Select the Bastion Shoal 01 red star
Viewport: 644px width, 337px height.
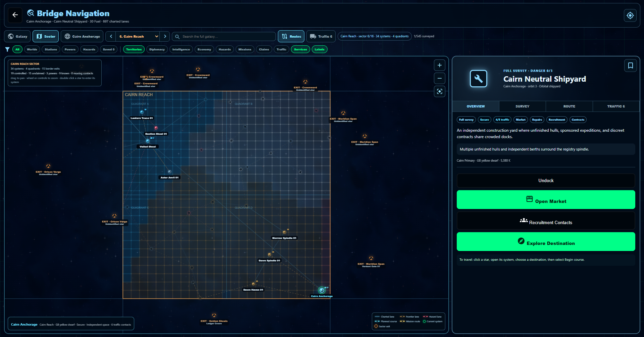click(156, 128)
